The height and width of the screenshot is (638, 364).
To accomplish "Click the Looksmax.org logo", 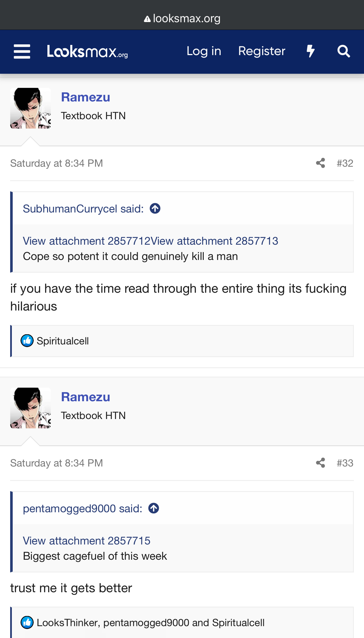I will point(87,52).
